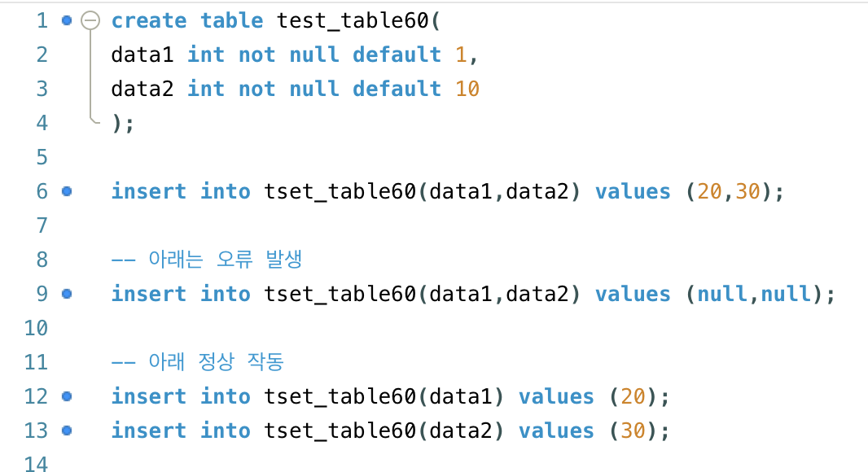Click line number 10 in gutter

(36, 328)
